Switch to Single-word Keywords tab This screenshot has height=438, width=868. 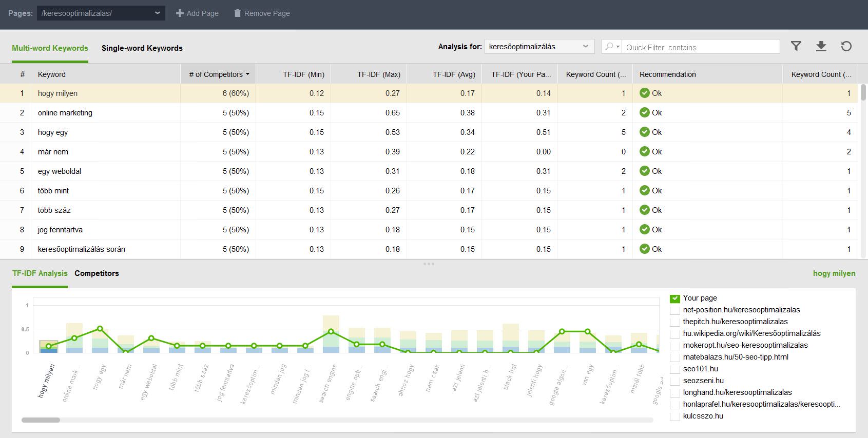[142, 48]
